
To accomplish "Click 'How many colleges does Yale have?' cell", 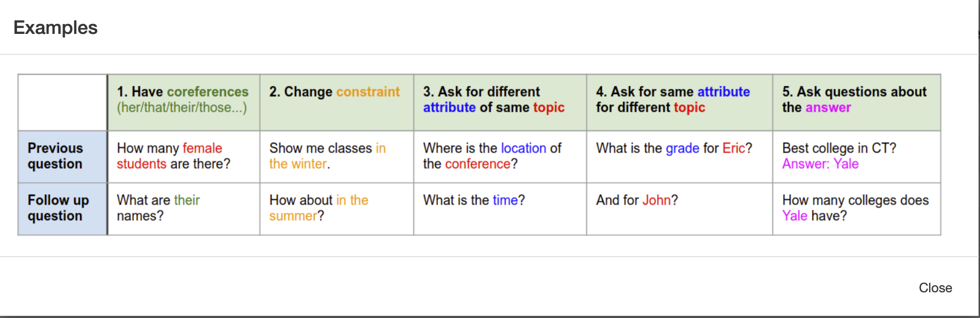I will point(856,209).
